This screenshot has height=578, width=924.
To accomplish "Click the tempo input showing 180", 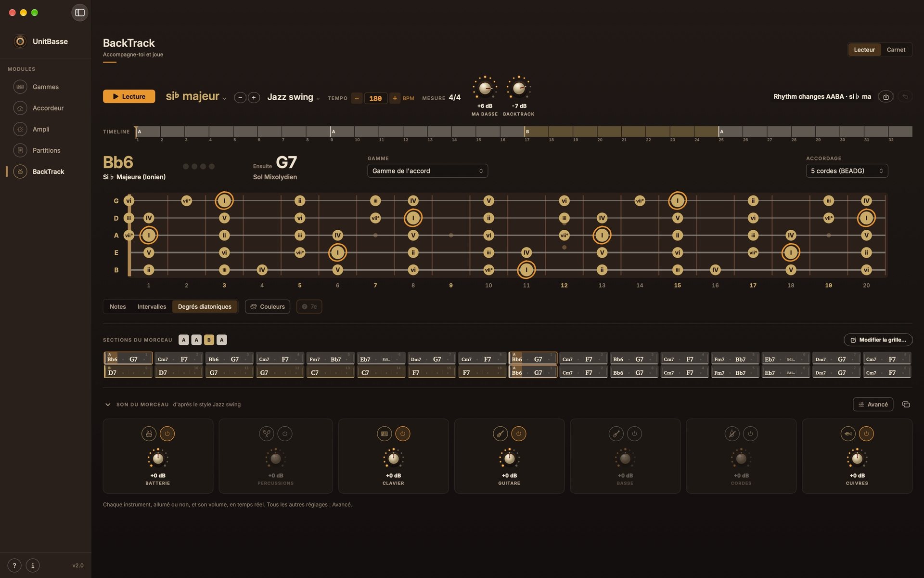I will pyautogui.click(x=375, y=98).
